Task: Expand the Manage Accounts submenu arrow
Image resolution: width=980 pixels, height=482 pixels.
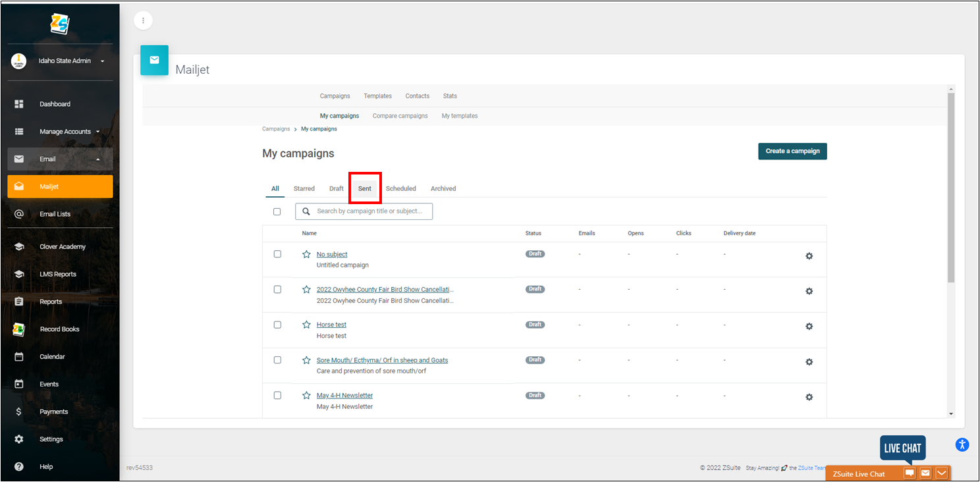Action: pyautogui.click(x=98, y=132)
